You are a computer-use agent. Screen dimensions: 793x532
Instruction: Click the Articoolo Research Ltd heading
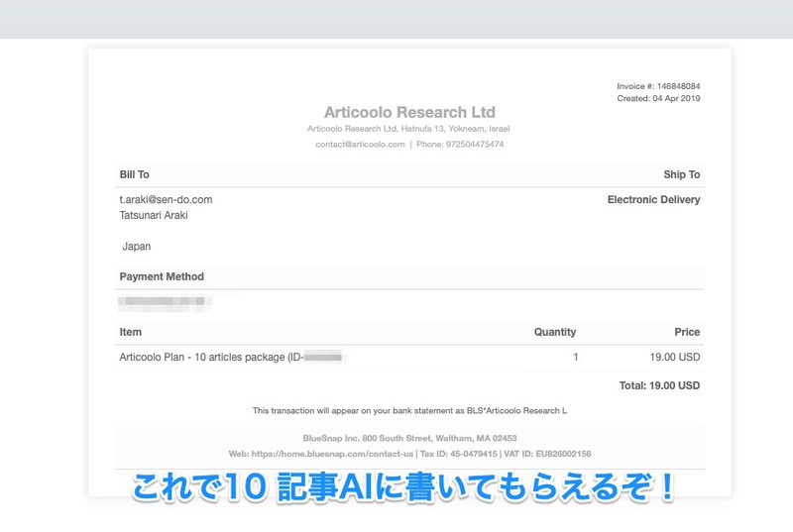[x=409, y=112]
